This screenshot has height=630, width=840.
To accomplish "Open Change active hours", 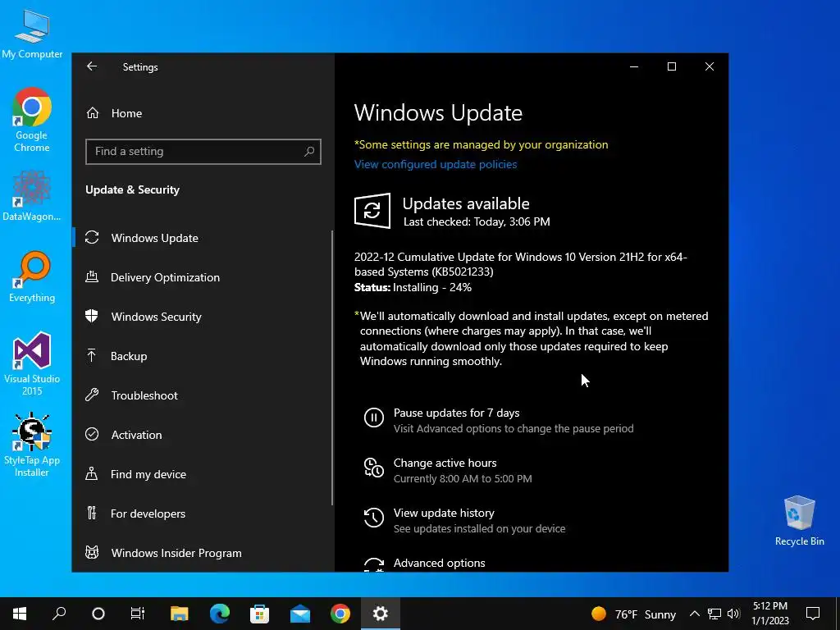I will 445,463.
